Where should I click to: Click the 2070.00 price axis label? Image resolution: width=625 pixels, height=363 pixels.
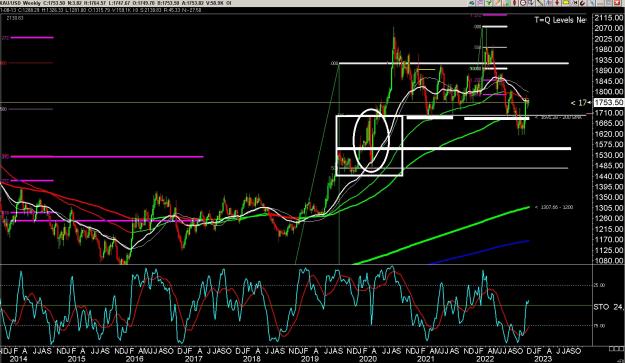tap(608, 28)
